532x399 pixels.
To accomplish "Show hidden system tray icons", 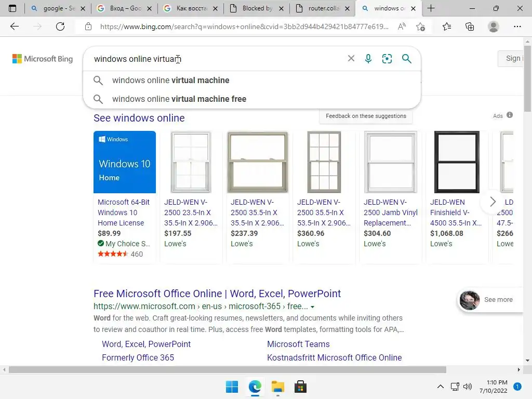I will 441,387.
